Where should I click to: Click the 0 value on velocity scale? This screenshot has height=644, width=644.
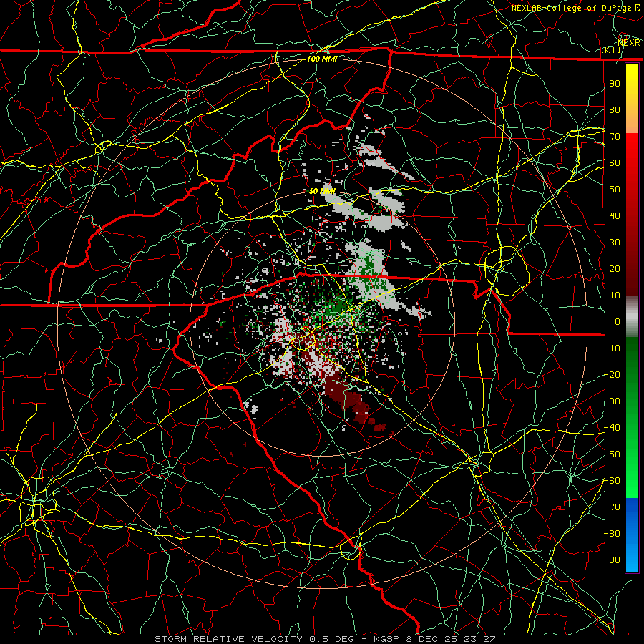click(x=618, y=321)
